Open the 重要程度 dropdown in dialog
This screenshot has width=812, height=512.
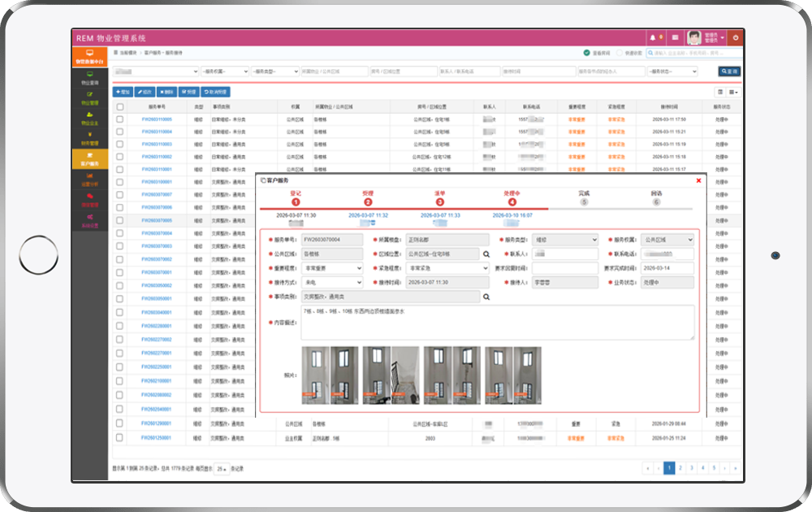tap(332, 268)
